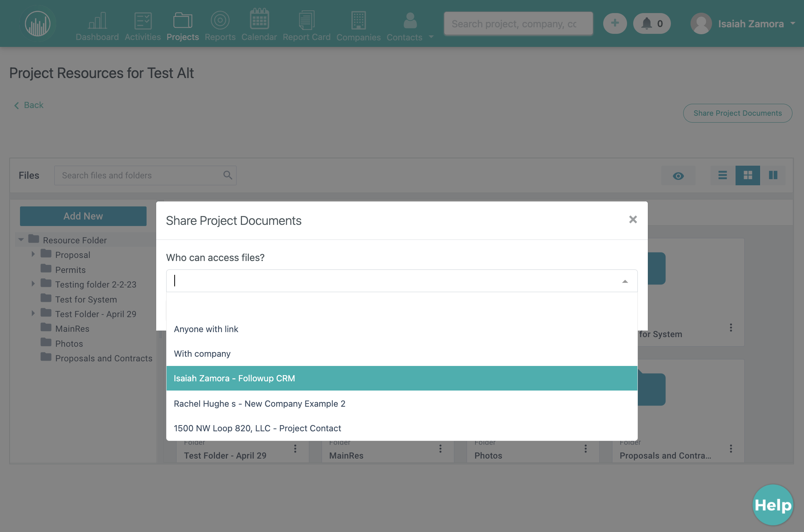Click the Followup CRM logo

38,24
